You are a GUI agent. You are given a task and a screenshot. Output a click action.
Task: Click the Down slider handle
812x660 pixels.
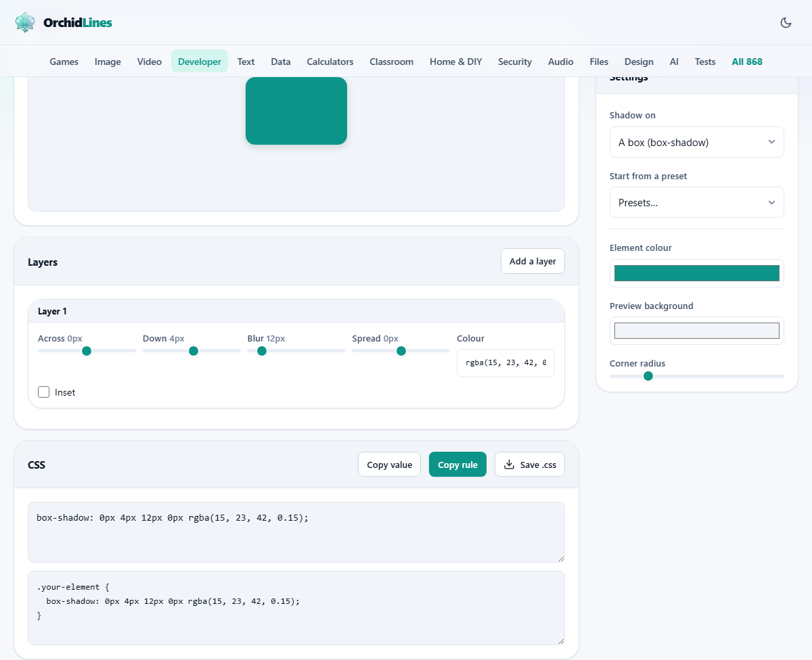coord(194,350)
